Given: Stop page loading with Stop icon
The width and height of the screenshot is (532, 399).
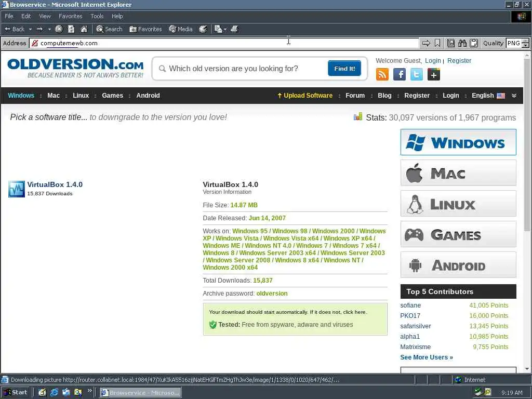Looking at the screenshot, I should 59,29.
